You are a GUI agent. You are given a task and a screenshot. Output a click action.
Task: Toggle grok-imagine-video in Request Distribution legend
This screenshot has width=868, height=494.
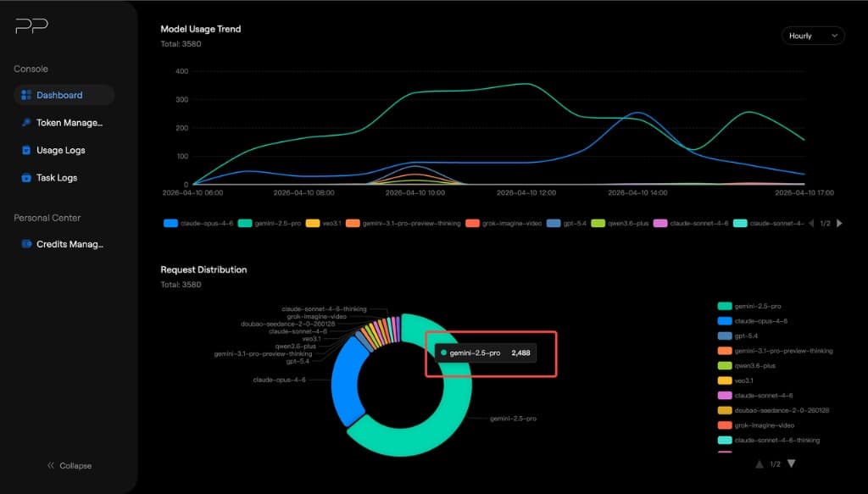tap(755, 425)
